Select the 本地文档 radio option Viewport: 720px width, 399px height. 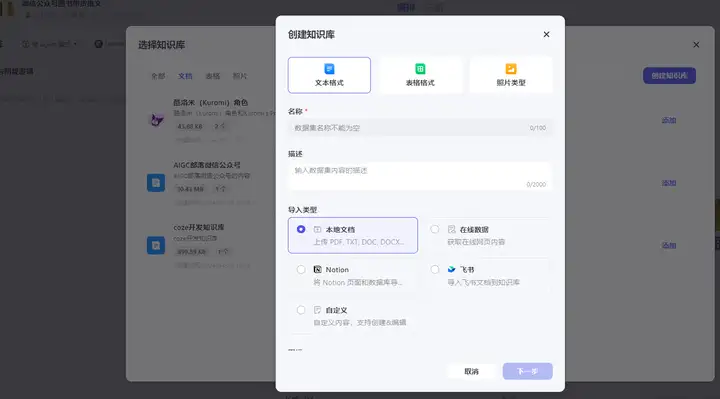pos(301,229)
